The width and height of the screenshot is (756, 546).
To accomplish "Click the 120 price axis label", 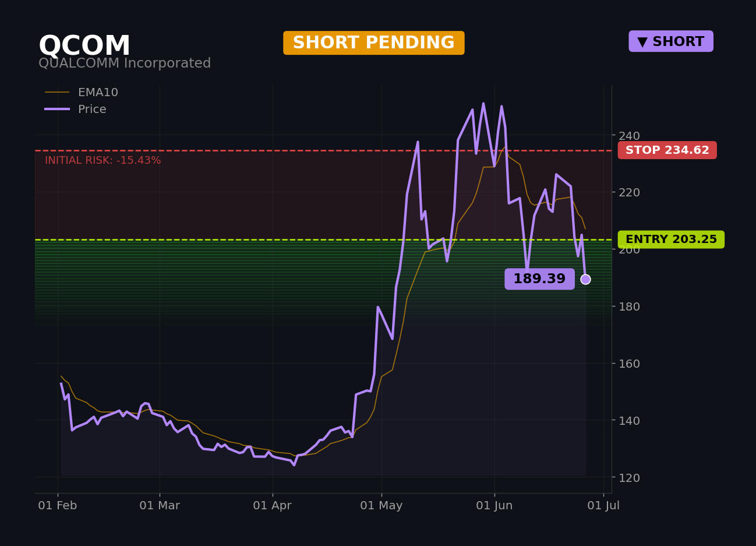I will tap(629, 478).
